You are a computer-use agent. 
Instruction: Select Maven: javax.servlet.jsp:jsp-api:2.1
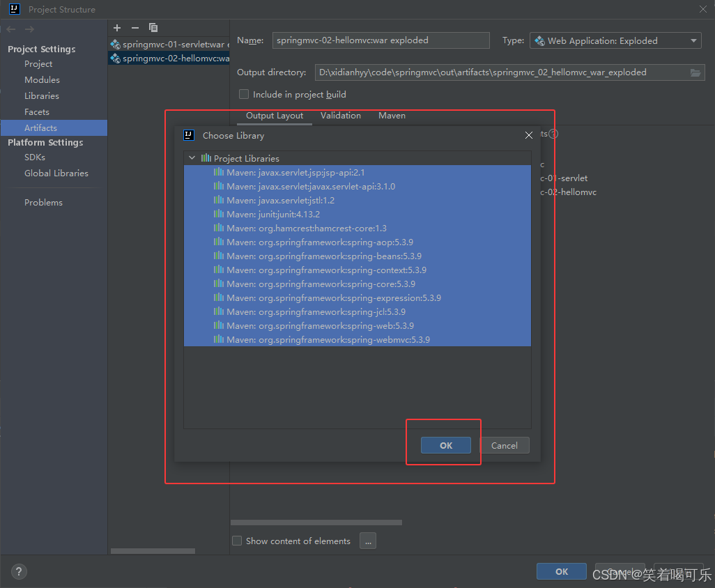click(357, 173)
